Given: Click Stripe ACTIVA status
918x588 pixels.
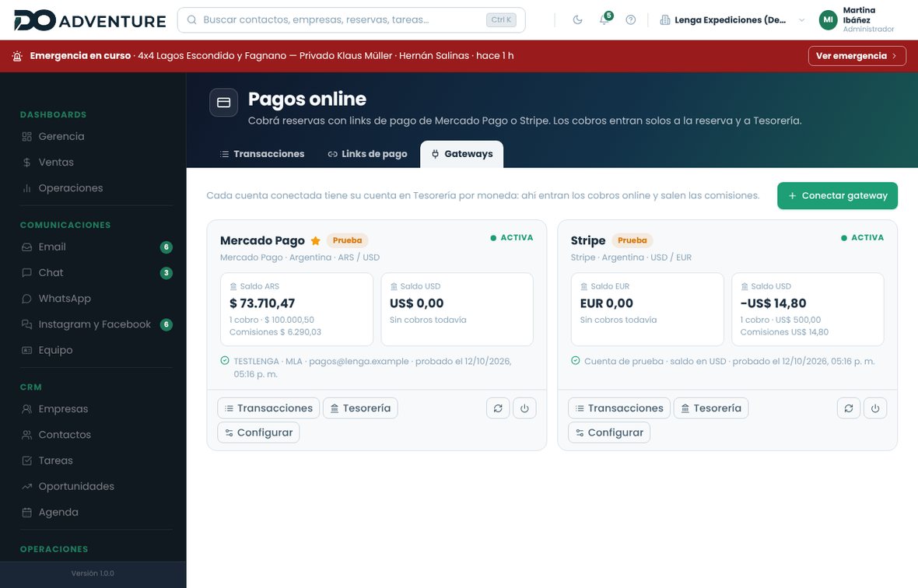Looking at the screenshot, I should click(x=863, y=237).
